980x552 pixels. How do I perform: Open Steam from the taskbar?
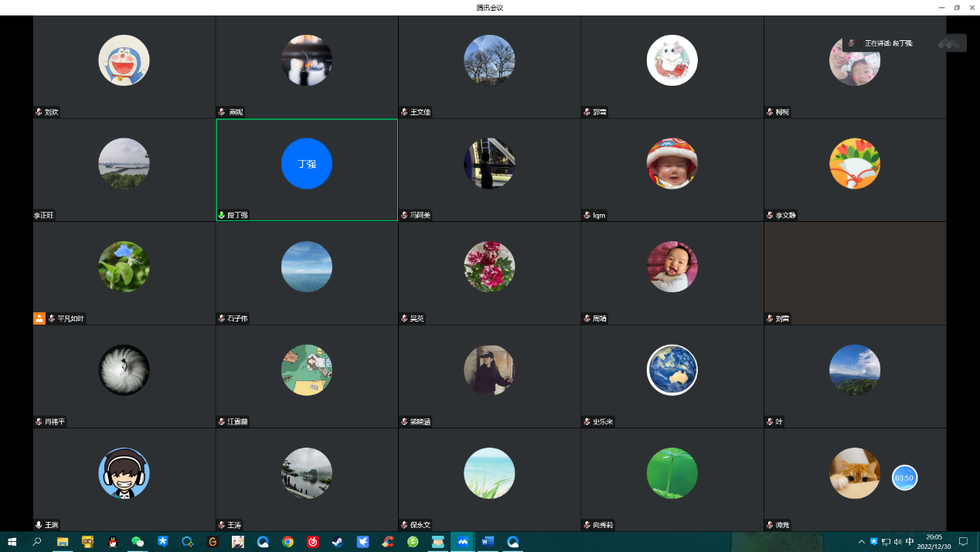tap(338, 542)
